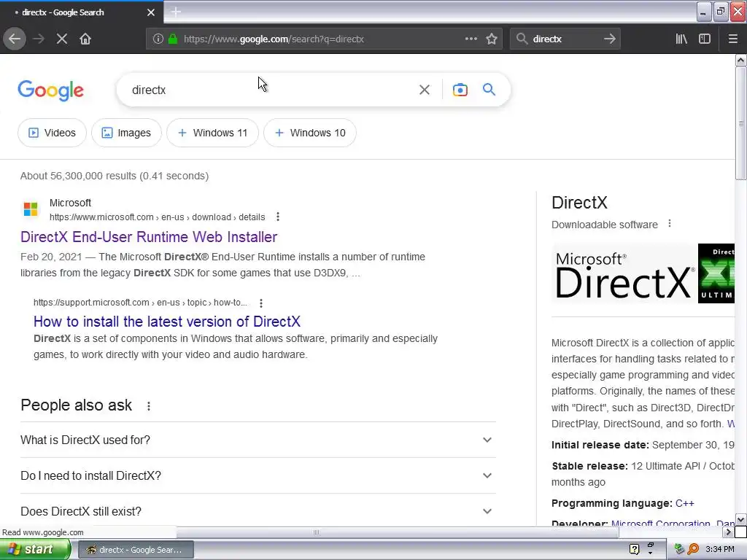Image resolution: width=747 pixels, height=560 pixels.
Task: Click the Google logo
Action: click(x=50, y=90)
